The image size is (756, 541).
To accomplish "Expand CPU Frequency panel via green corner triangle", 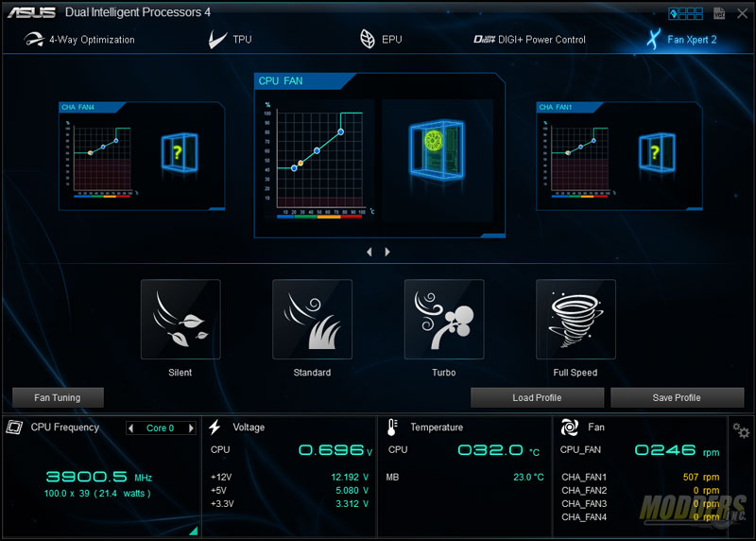I will [x=194, y=531].
